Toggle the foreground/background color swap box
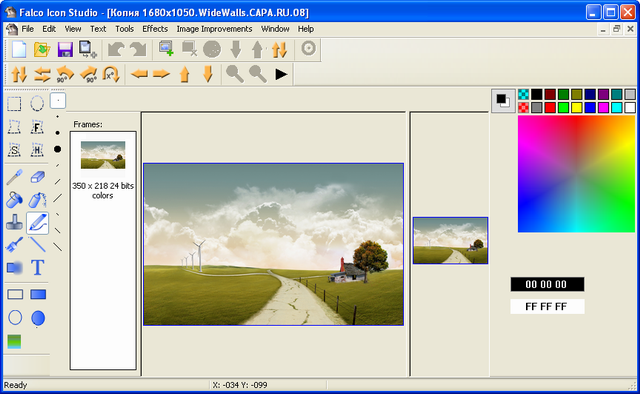 coord(503,100)
